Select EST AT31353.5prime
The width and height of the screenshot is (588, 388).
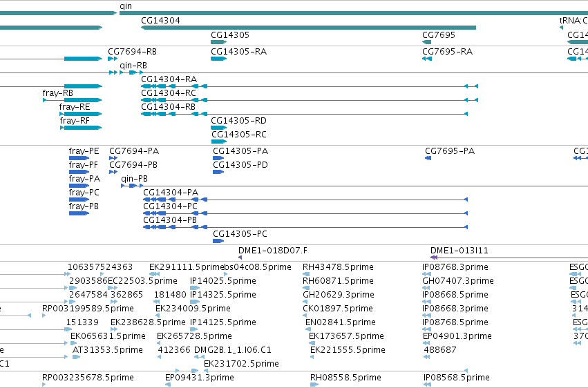click(x=108, y=351)
